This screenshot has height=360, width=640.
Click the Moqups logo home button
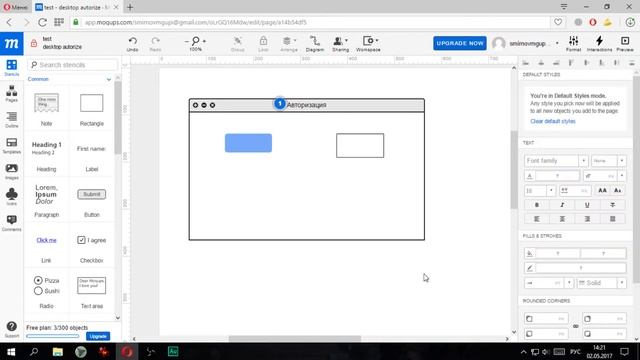(x=11, y=43)
